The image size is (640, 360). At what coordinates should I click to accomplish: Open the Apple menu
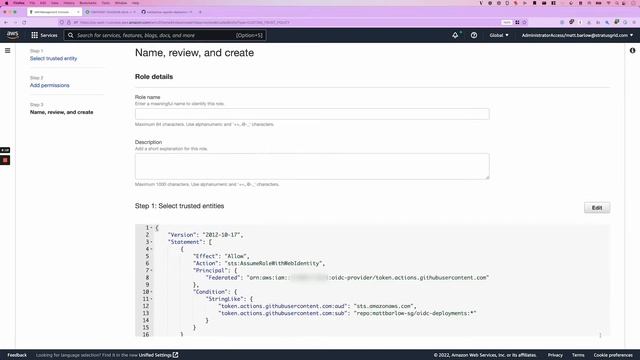point(7,3)
